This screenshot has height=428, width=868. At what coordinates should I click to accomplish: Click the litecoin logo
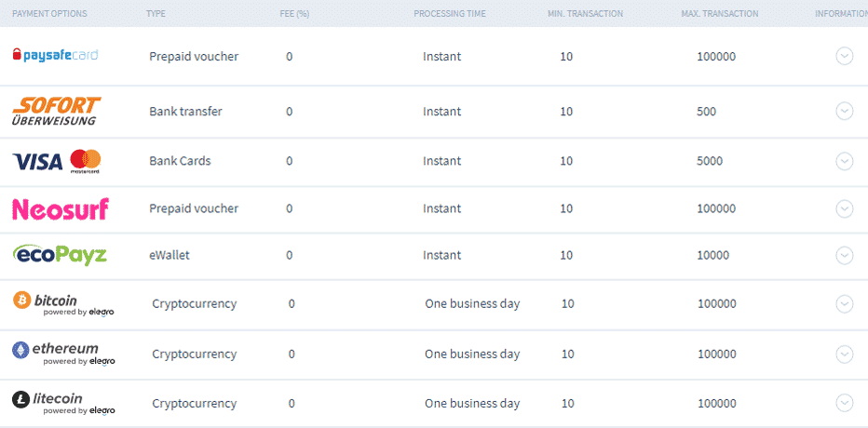[63, 403]
